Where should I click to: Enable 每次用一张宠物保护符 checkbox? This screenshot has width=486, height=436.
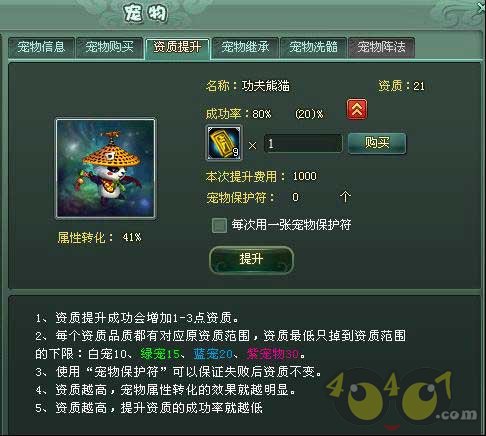point(219,225)
